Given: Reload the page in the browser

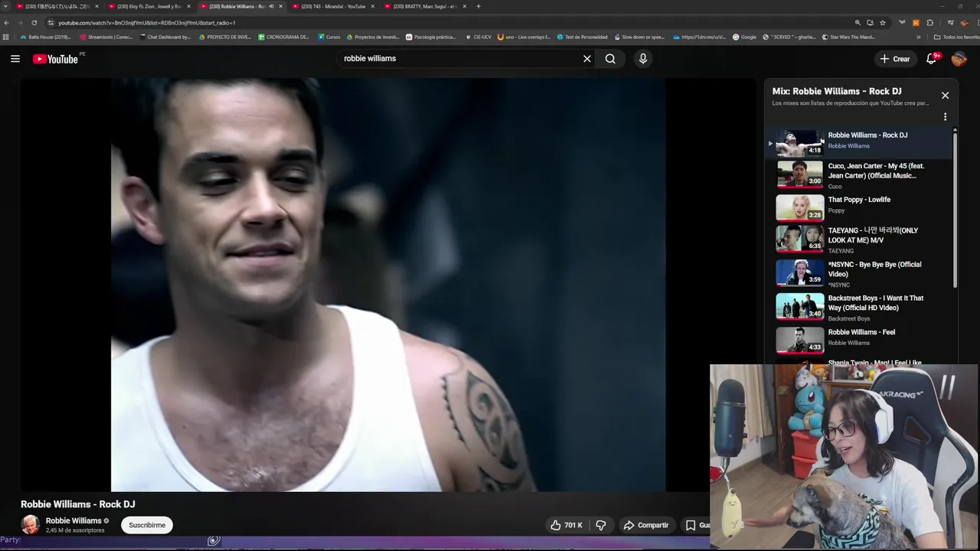Looking at the screenshot, I should 34,23.
